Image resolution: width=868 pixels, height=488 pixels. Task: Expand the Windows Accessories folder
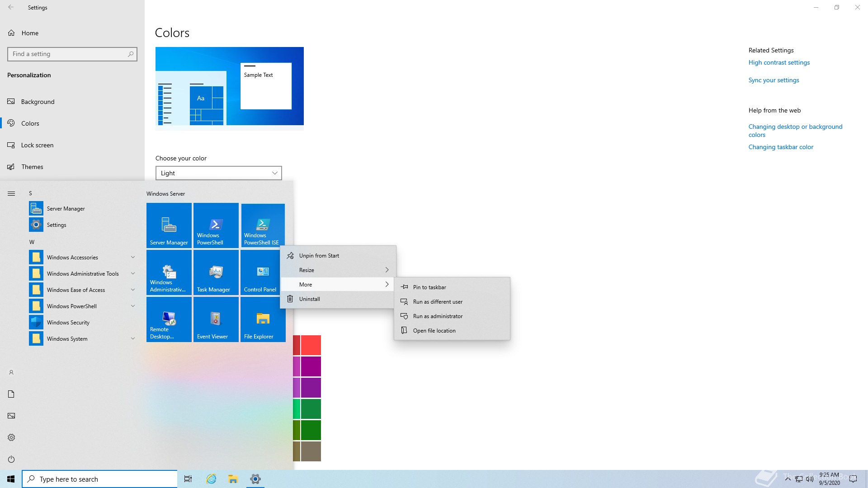coord(83,257)
